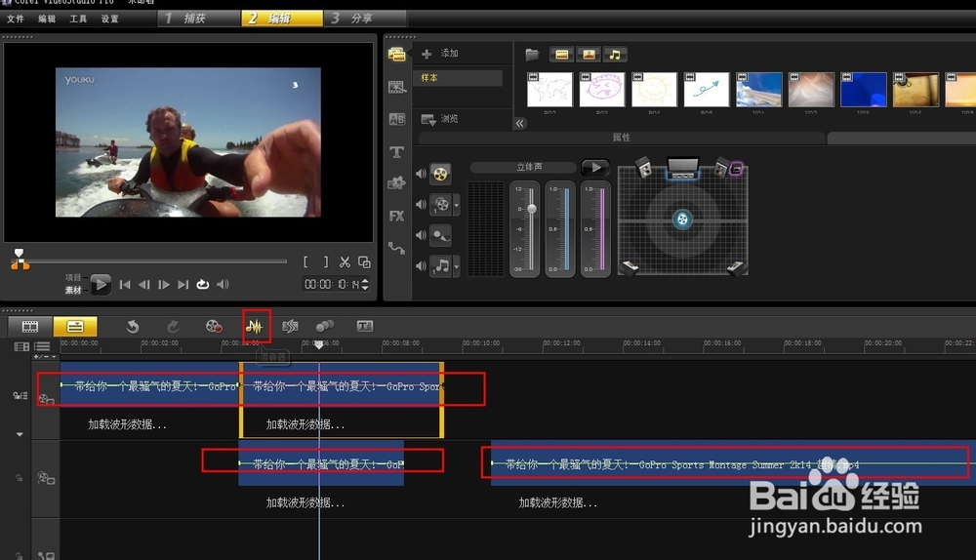Image resolution: width=976 pixels, height=560 pixels.
Task: Open the 工具 menu
Action: pos(78,19)
